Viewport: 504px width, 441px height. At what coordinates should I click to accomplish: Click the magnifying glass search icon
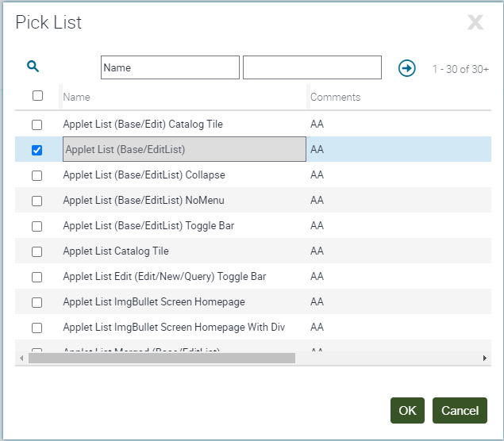tap(33, 67)
